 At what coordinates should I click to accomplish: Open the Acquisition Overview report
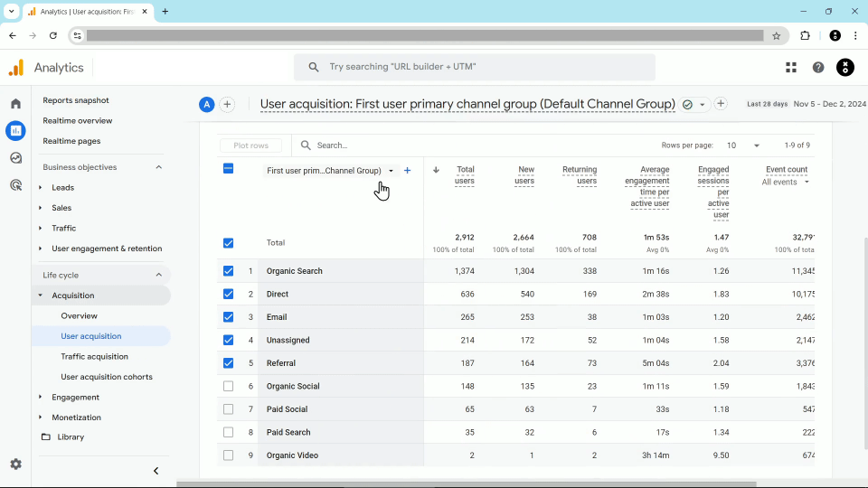[80, 316]
